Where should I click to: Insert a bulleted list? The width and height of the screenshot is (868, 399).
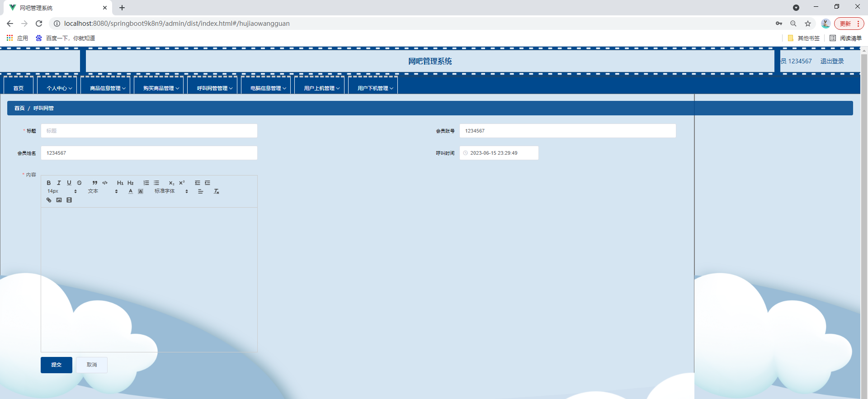point(156,183)
